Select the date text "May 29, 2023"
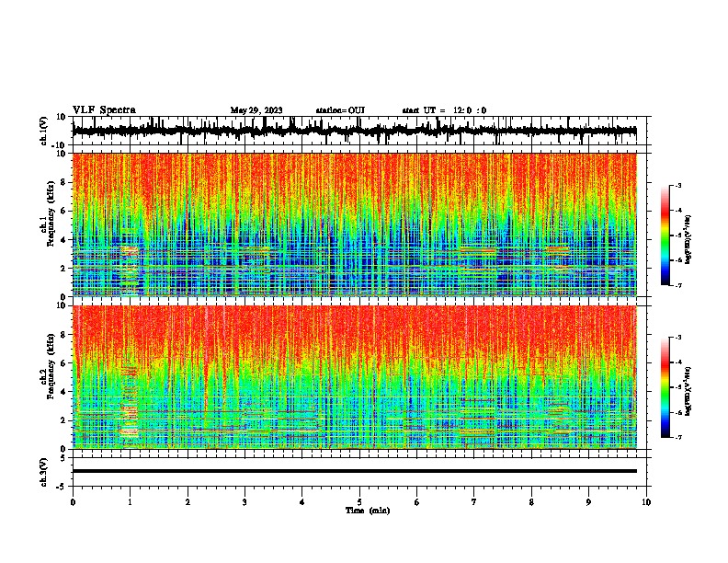728x563 pixels. pyautogui.click(x=256, y=110)
